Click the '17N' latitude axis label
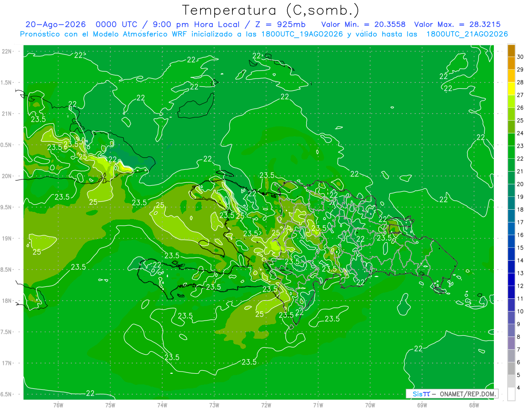 tap(7, 364)
